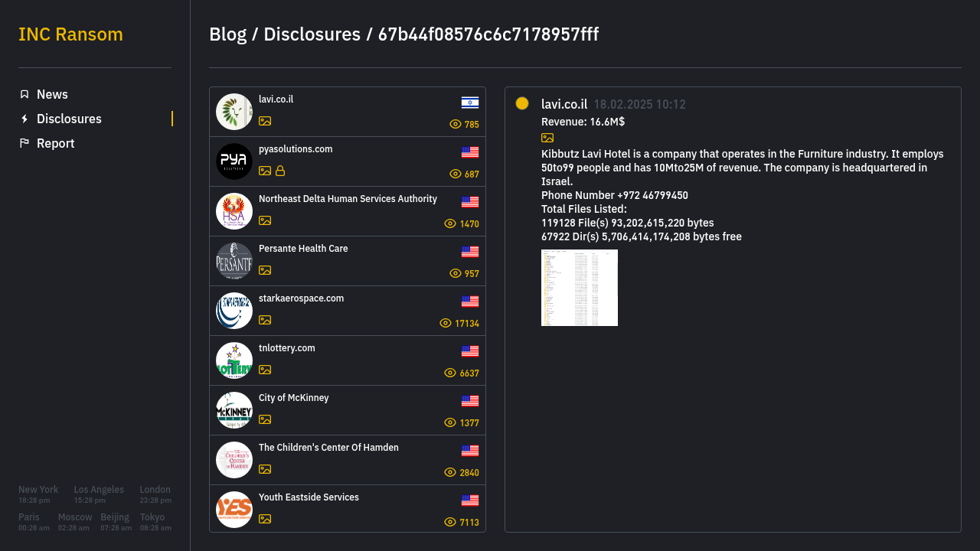Click the image icon under tnlottery.com

tap(265, 370)
